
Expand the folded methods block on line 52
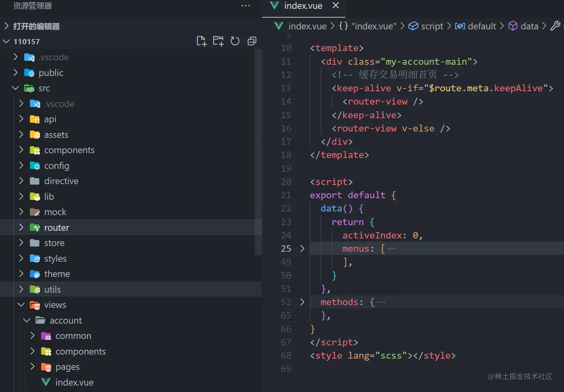pyautogui.click(x=302, y=302)
